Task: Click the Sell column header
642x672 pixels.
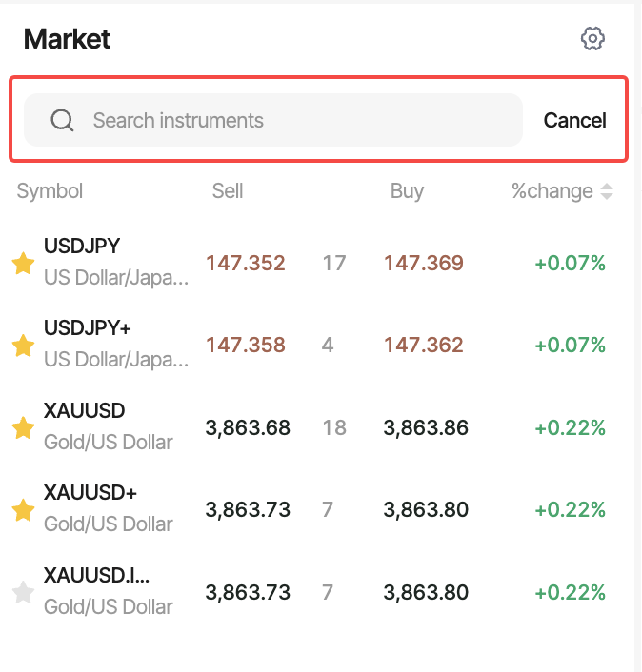Action: click(228, 191)
